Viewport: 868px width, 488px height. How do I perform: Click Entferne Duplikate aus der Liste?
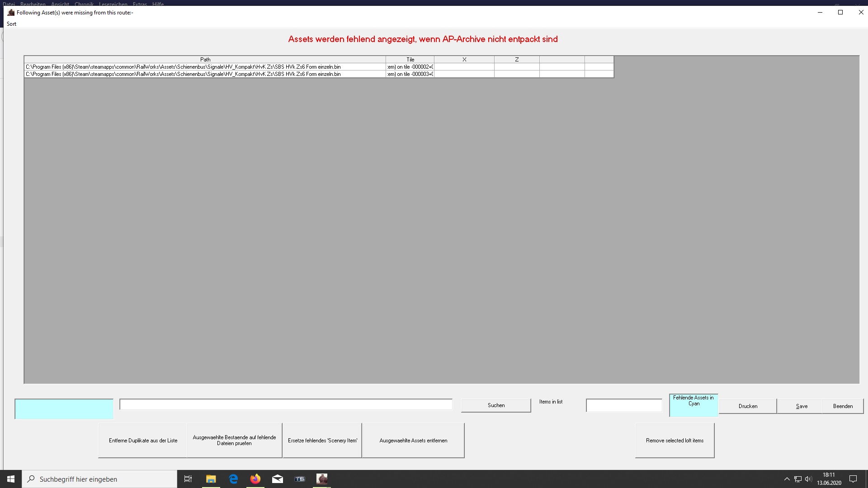pos(143,441)
